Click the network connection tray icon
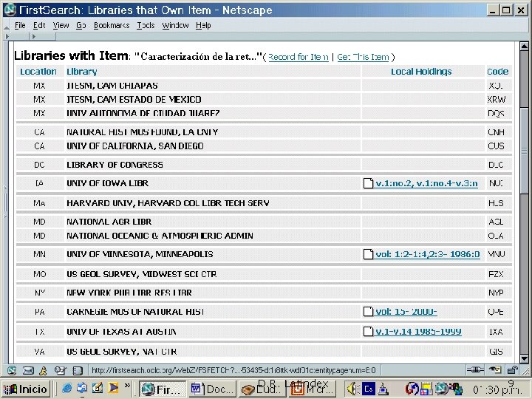 [x=383, y=389]
